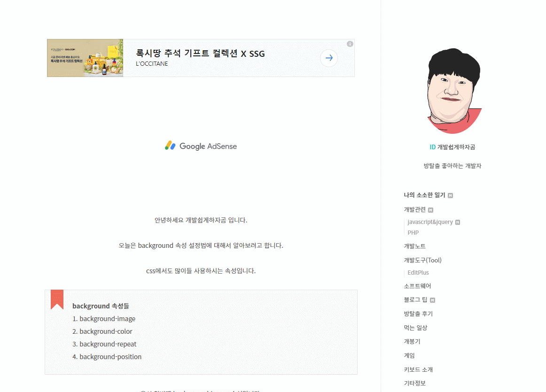Open the 먹는 일상 category

(x=415, y=328)
